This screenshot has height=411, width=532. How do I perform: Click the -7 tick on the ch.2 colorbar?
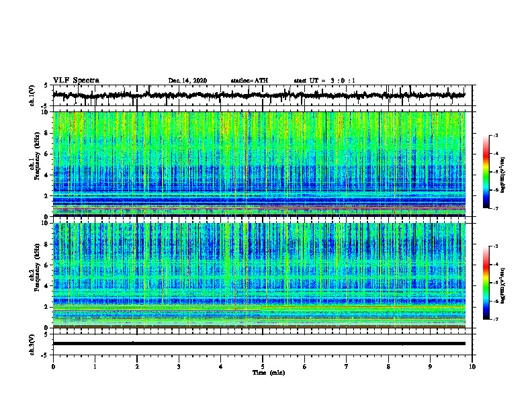[x=496, y=319]
